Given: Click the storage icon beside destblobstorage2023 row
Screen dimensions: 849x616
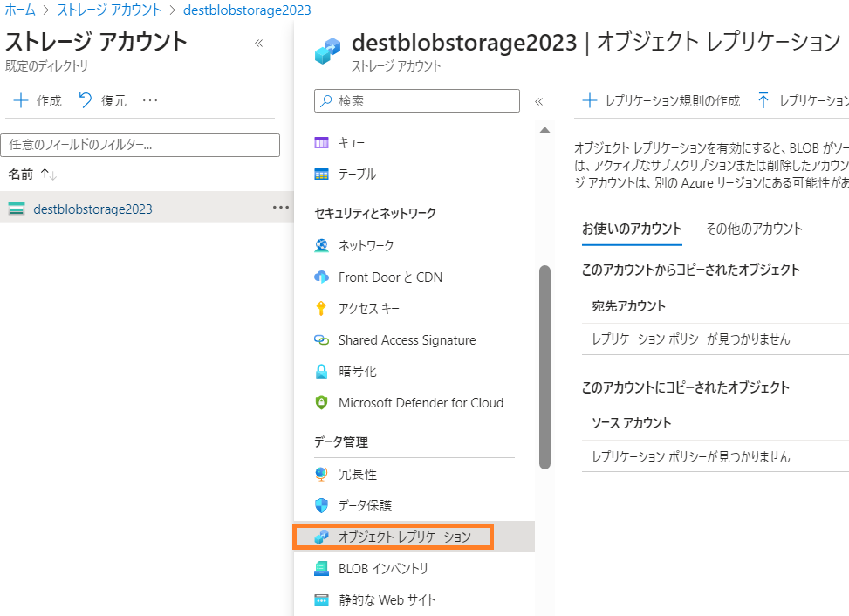Looking at the screenshot, I should pos(17,209).
